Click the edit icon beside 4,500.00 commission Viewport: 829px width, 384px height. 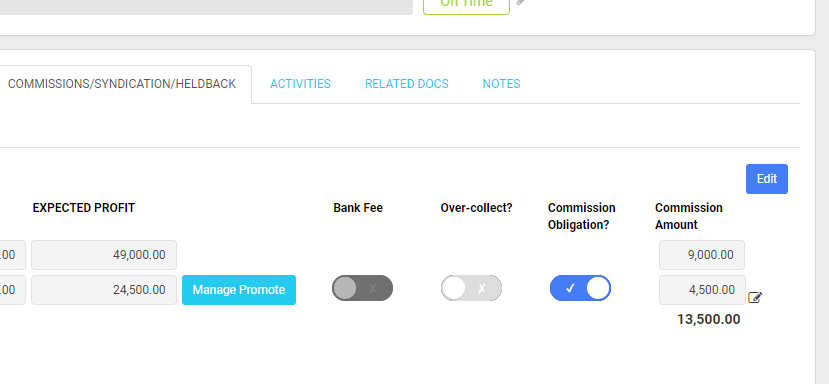[x=755, y=297]
